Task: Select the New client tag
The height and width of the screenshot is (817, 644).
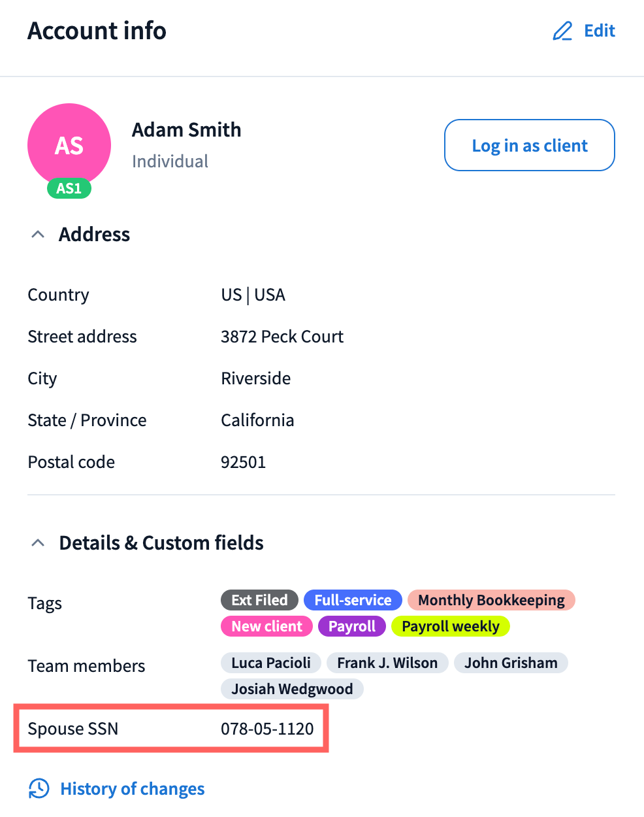Action: pyautogui.click(x=266, y=626)
